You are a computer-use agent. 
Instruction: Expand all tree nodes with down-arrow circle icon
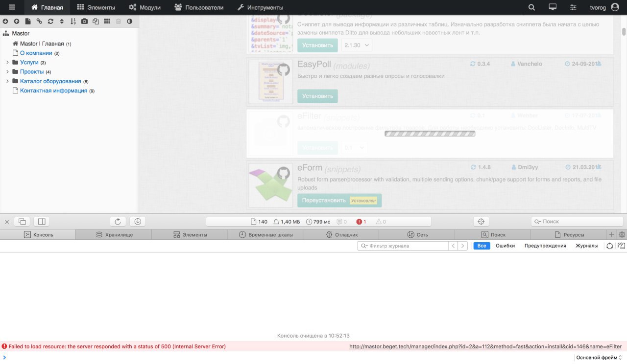pos(5,22)
